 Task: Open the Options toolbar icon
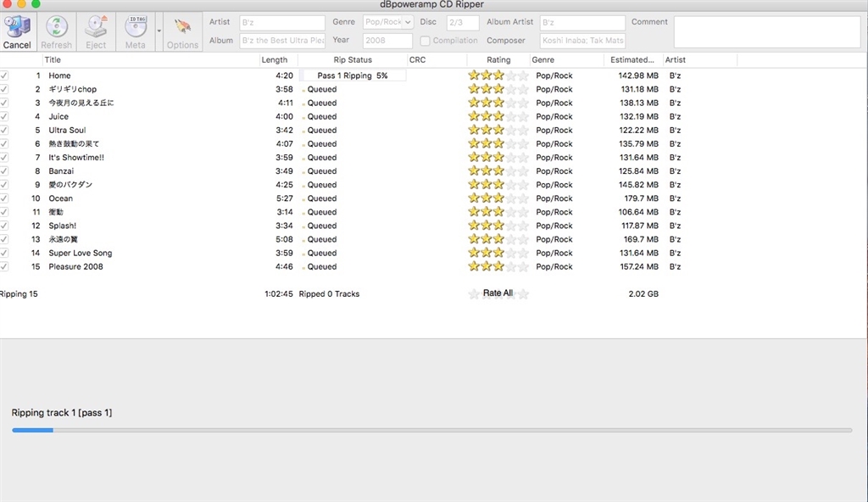182,32
